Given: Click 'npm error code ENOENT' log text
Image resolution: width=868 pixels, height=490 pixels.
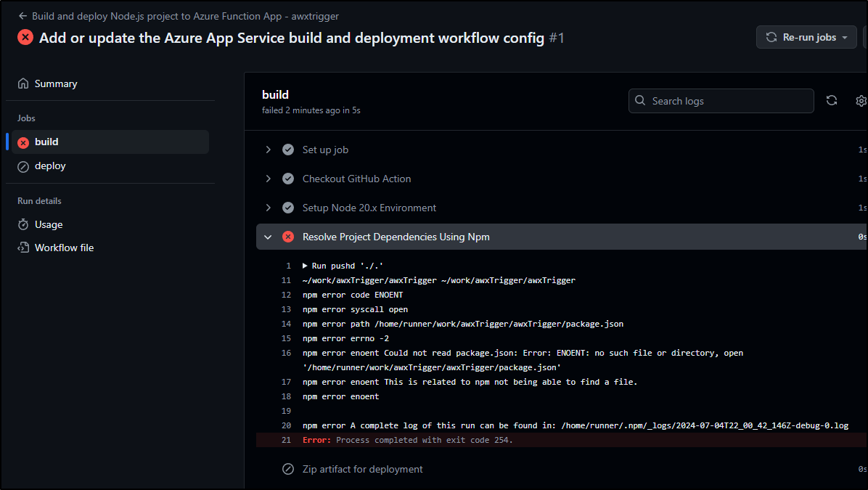Looking at the screenshot, I should 353,295.
